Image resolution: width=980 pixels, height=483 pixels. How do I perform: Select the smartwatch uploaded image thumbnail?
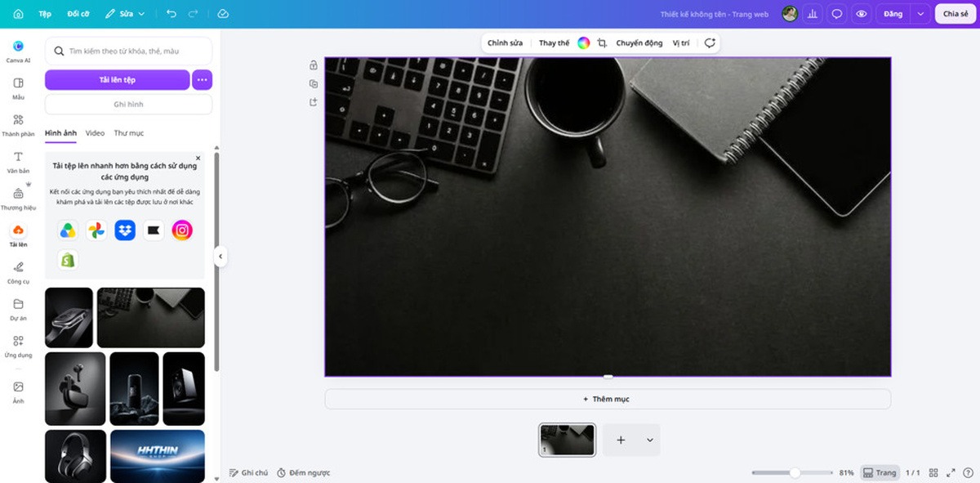point(69,318)
